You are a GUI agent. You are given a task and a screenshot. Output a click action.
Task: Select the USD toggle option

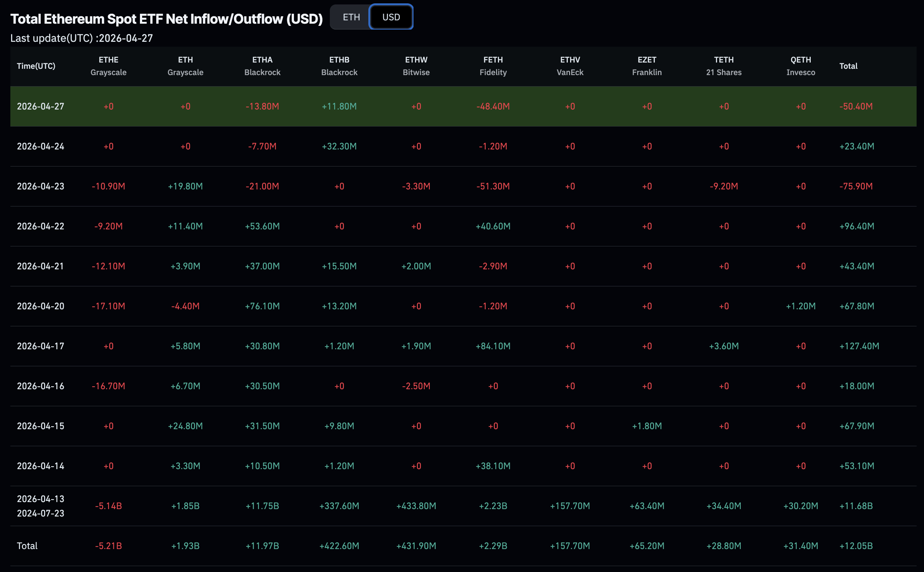[x=391, y=17]
